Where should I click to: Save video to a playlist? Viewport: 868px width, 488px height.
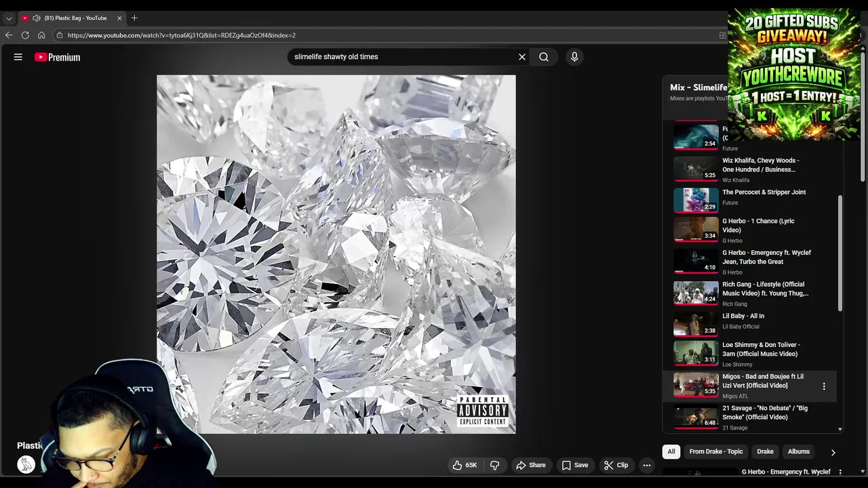coord(575,465)
